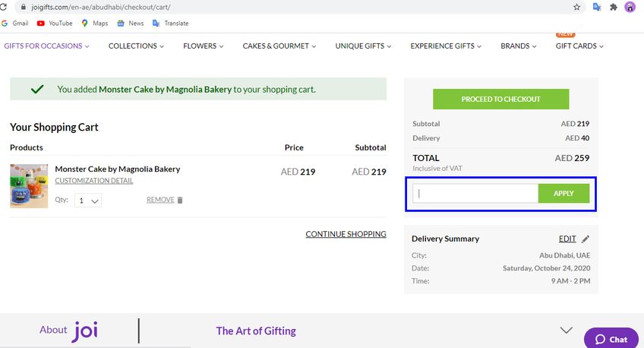Click the Proceed to Checkout button
Viewport: 644px width, 348px height.
click(500, 99)
